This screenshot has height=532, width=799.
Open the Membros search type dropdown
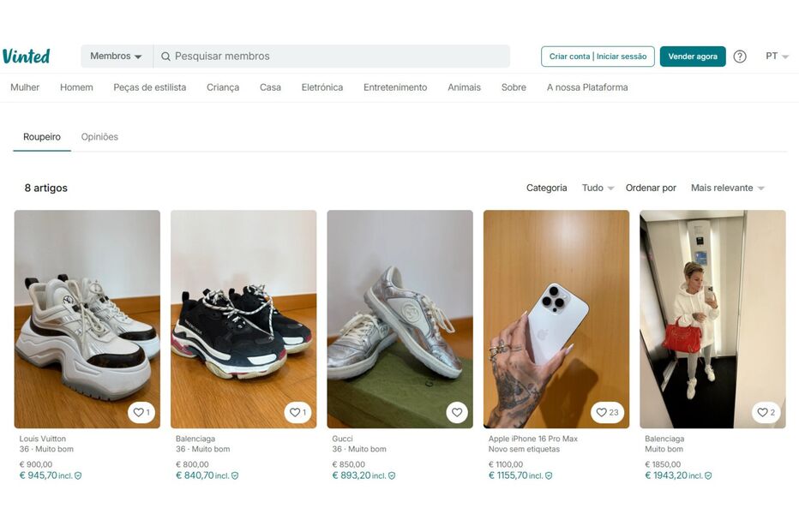(117, 57)
